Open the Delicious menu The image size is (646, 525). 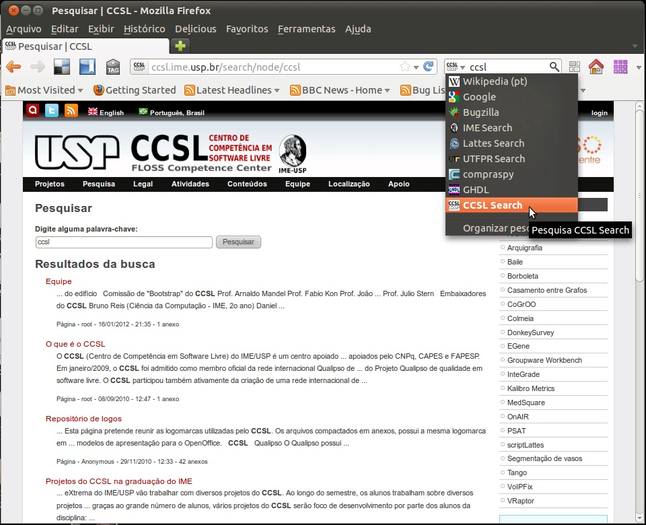coord(195,29)
